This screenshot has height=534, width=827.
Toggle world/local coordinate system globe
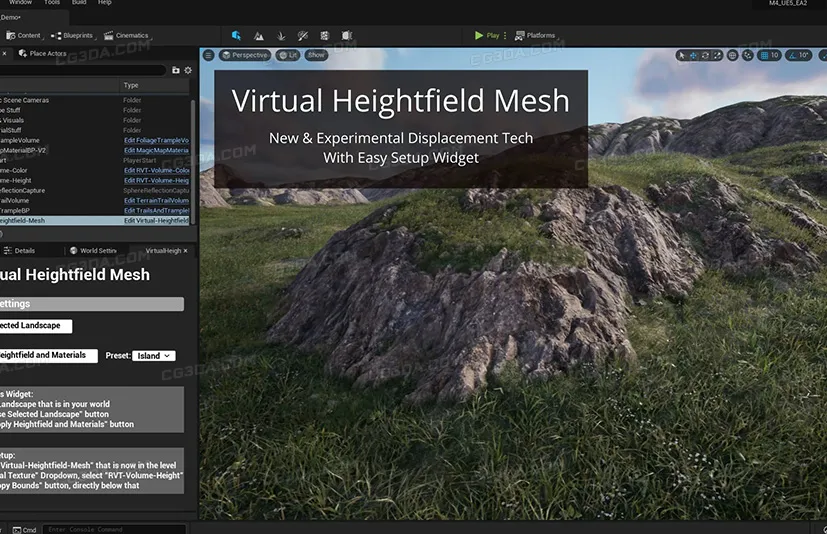(732, 55)
